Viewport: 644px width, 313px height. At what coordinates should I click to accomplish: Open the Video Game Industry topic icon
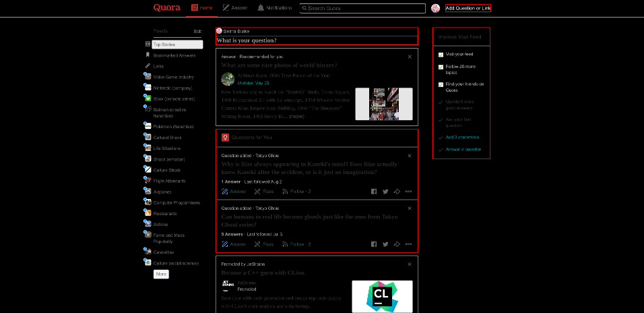point(148,76)
